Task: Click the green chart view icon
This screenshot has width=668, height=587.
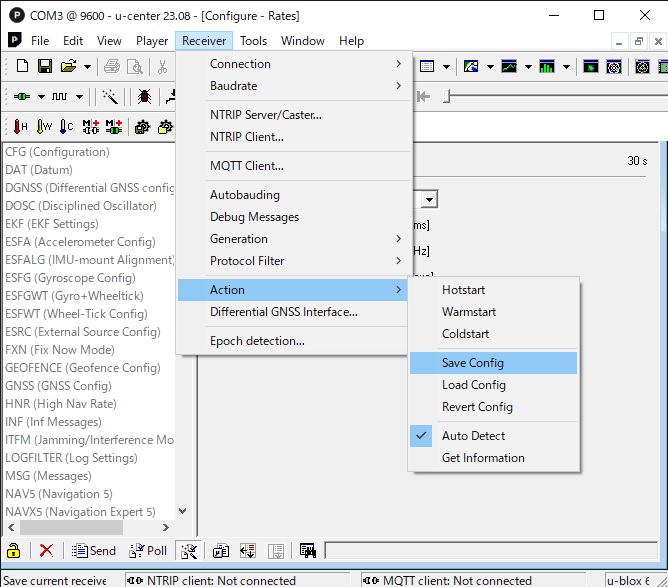Action: click(509, 66)
